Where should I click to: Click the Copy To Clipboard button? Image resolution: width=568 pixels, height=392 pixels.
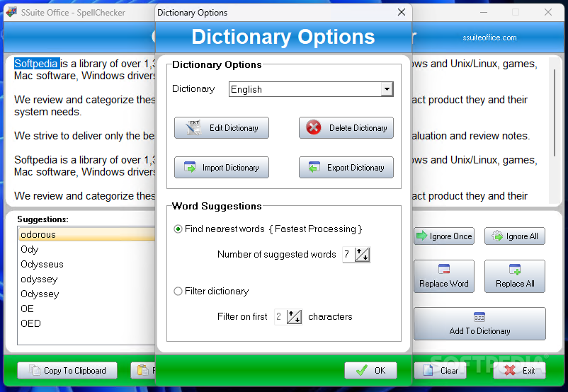tap(67, 370)
